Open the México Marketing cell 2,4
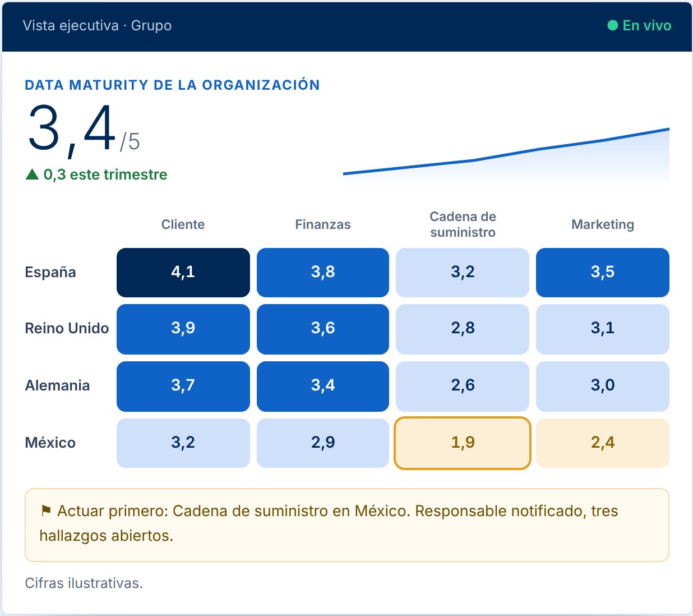 pyautogui.click(x=603, y=443)
